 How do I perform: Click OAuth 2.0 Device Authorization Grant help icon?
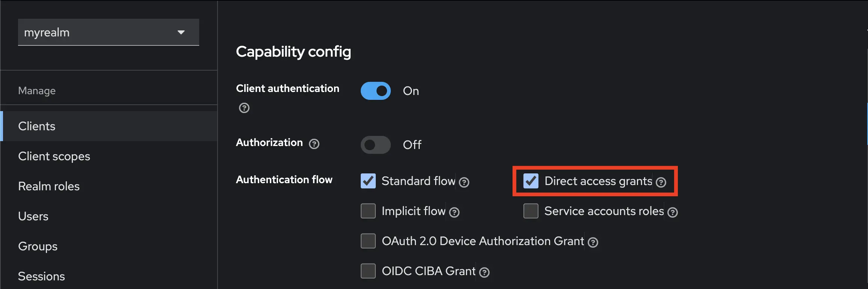click(593, 242)
